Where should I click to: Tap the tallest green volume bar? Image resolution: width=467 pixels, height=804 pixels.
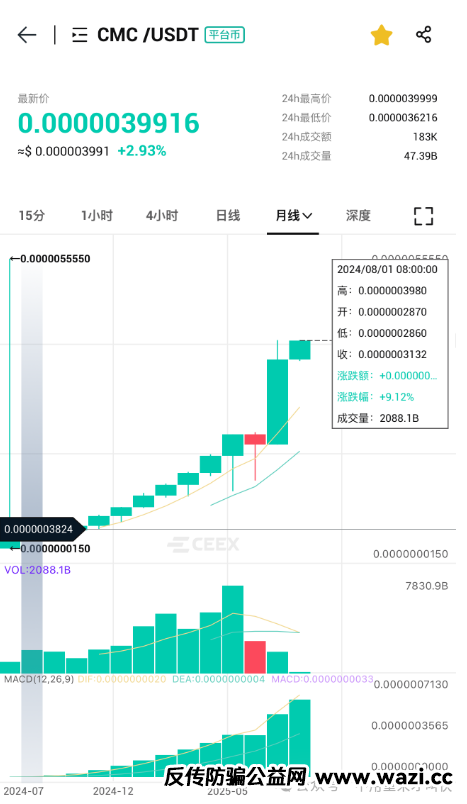(x=233, y=629)
